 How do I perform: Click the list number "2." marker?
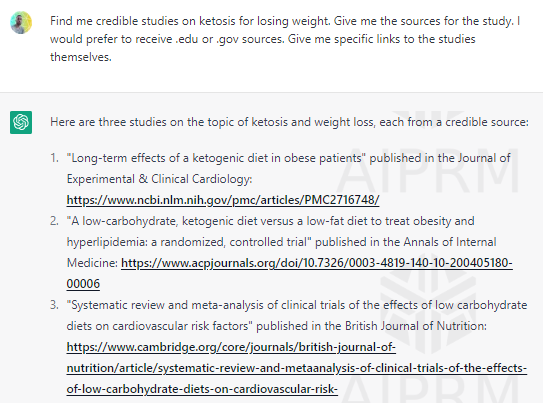coord(54,221)
